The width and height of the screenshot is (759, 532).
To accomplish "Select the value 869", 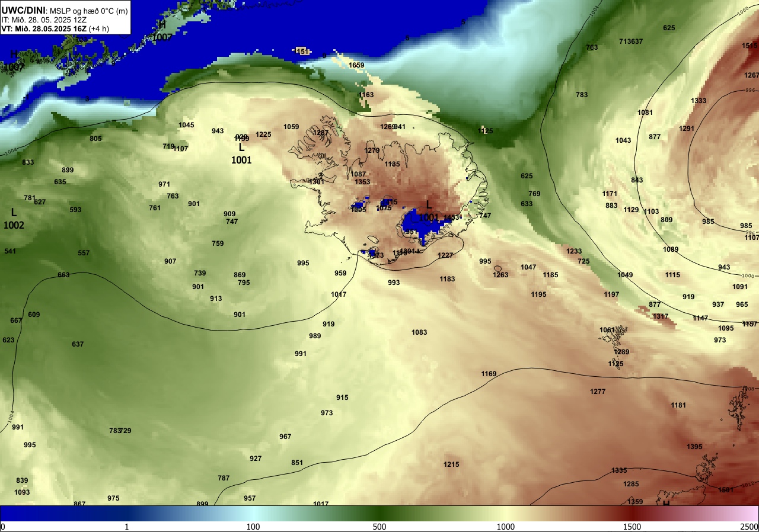I will pyautogui.click(x=240, y=275).
